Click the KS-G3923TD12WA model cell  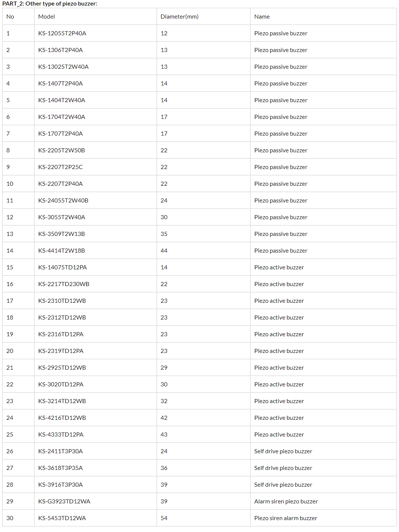point(64,502)
